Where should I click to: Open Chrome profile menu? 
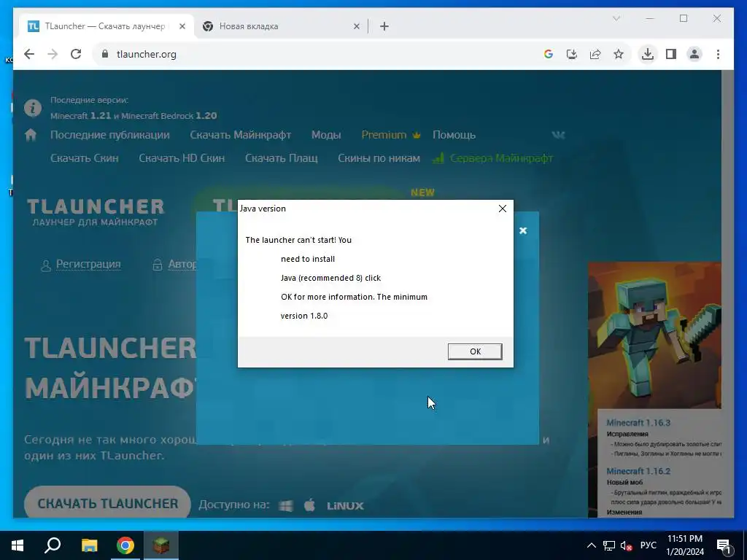[x=694, y=54]
